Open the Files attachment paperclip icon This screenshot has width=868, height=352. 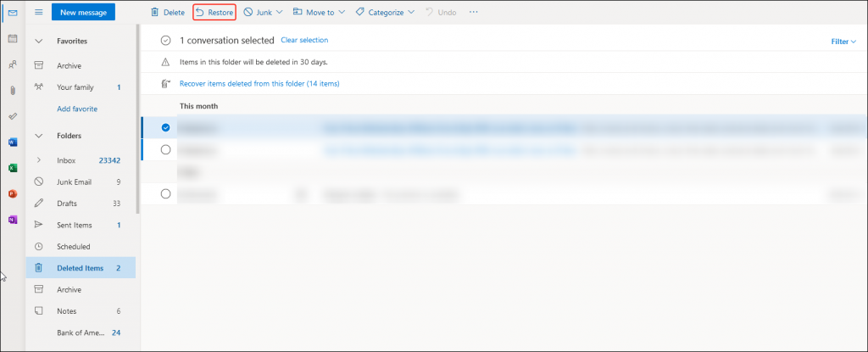pyautogui.click(x=13, y=90)
